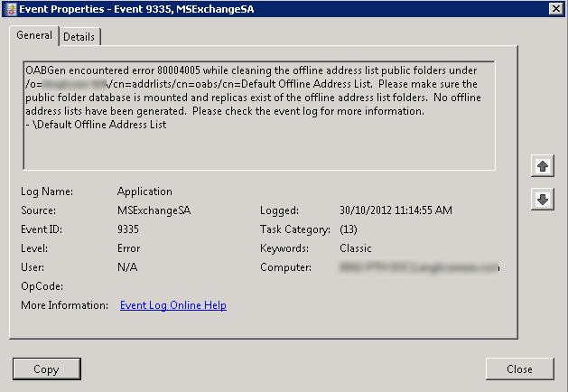Select the Level value Error
The image size is (568, 392).
click(128, 248)
